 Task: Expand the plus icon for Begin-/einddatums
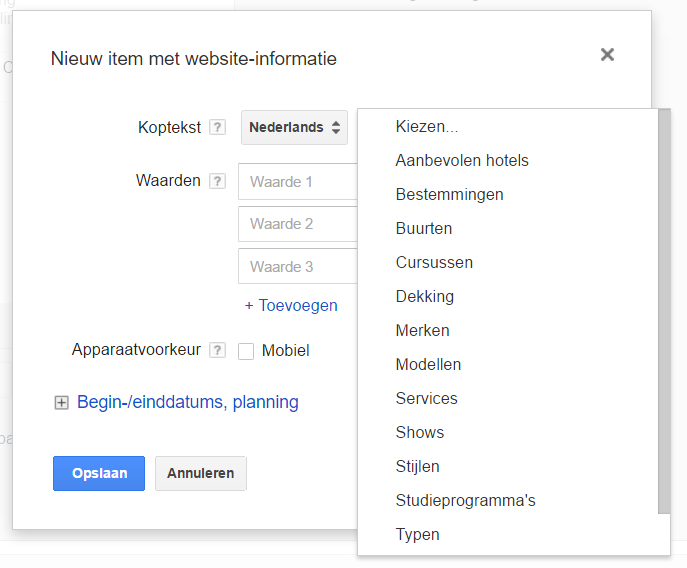tap(61, 403)
